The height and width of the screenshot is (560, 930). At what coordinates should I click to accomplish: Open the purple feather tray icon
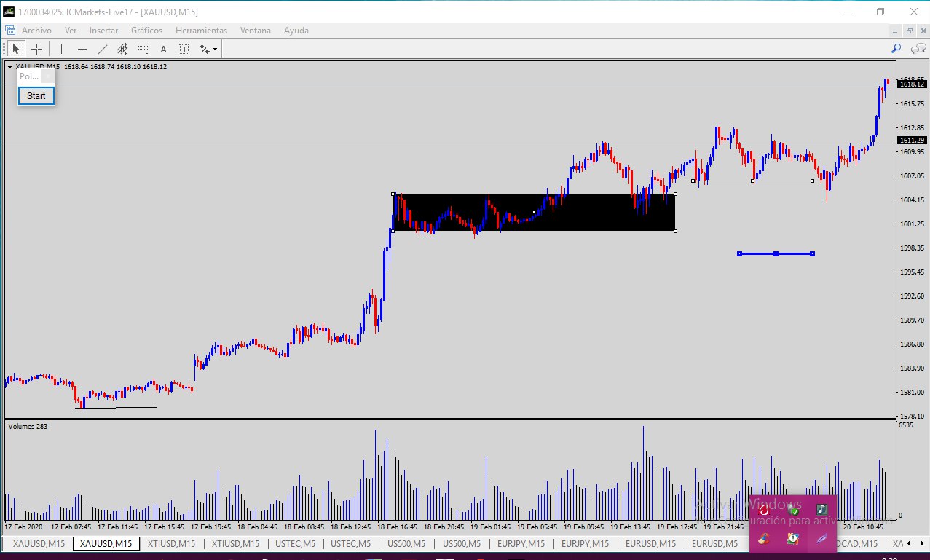click(822, 539)
